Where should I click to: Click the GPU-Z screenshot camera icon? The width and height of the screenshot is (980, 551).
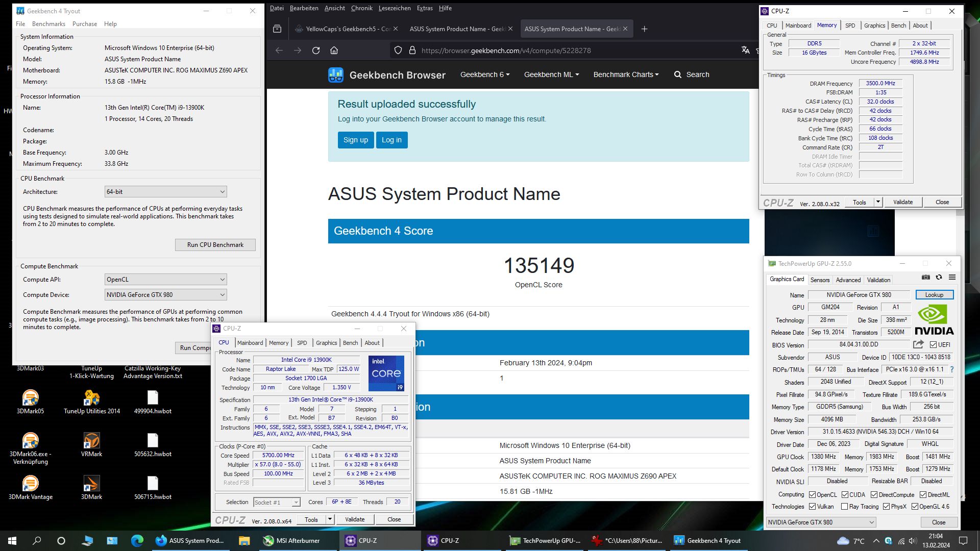coord(925,277)
